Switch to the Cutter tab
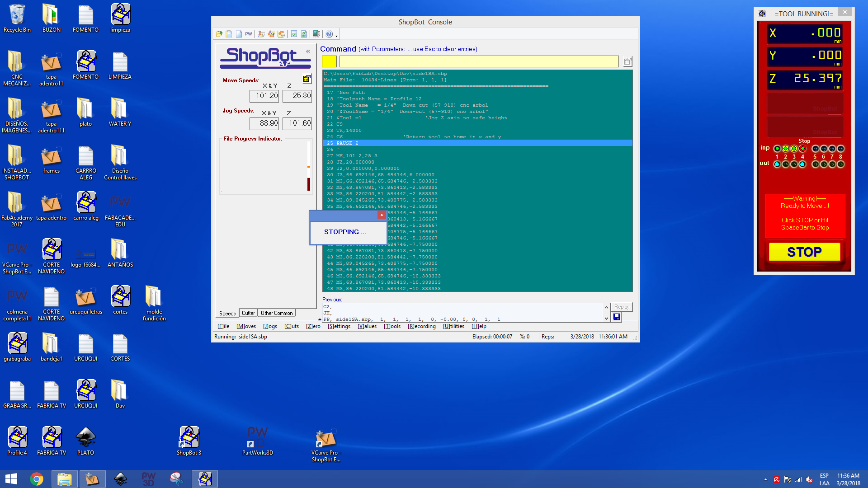The image size is (868, 488). 248,313
